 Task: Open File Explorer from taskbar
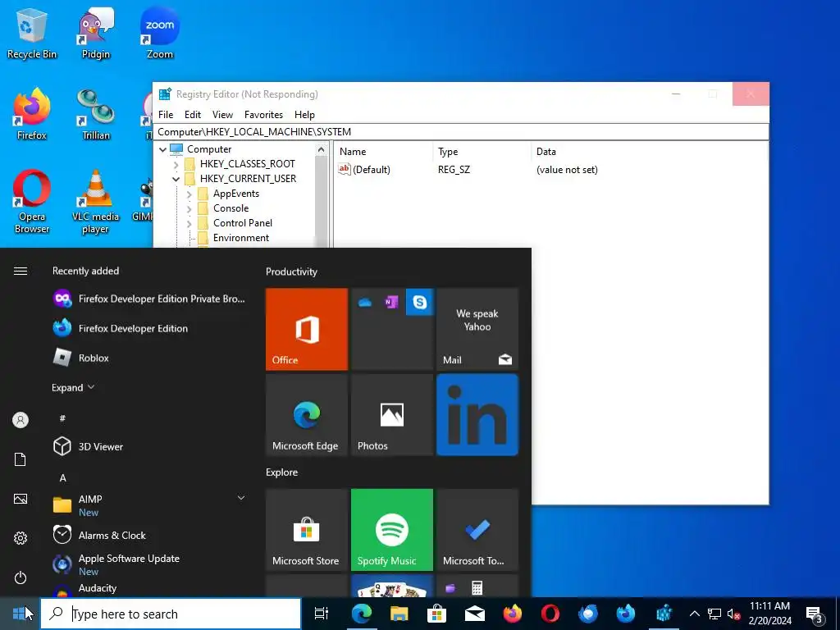(x=399, y=614)
